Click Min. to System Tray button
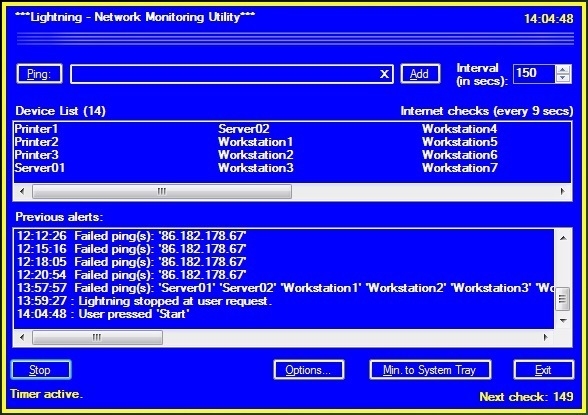 (x=430, y=370)
